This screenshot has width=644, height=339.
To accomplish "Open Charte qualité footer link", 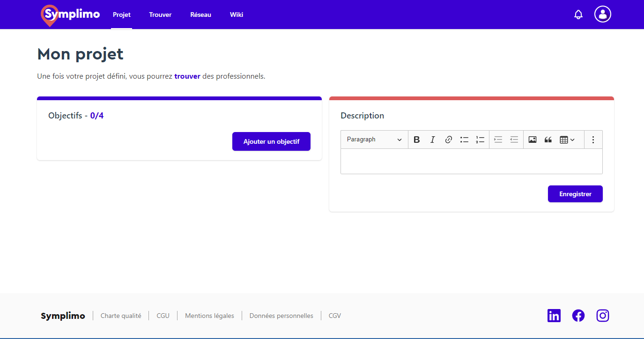I will (121, 316).
